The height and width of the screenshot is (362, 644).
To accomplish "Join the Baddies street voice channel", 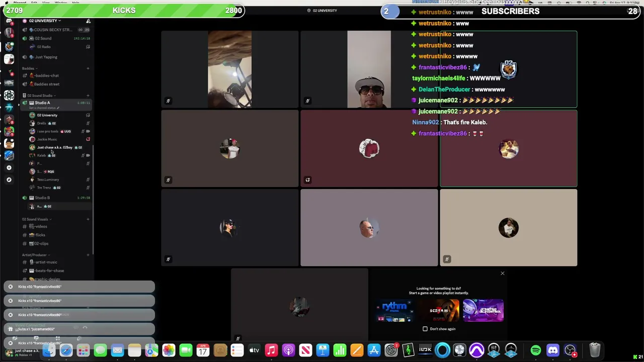I will (x=56, y=84).
